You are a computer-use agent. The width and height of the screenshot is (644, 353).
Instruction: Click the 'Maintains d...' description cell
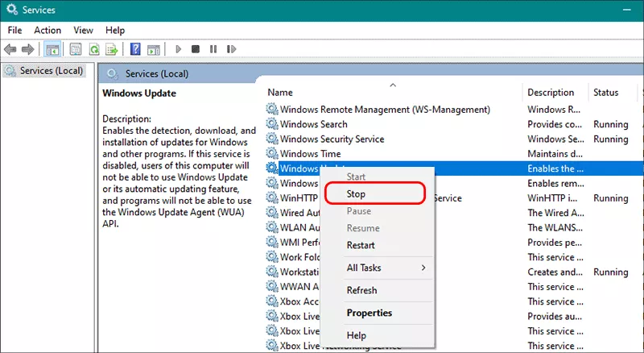pyautogui.click(x=555, y=154)
